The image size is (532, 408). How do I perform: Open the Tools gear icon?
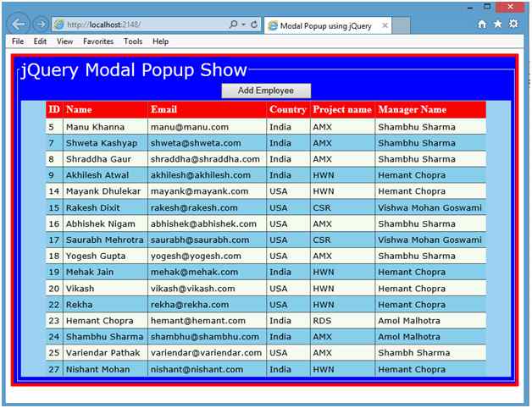click(513, 24)
